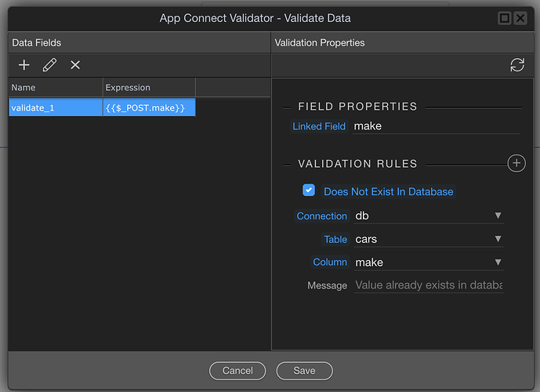The image size is (540, 392).
Task: Click the Data Fields panel header
Action: (140, 42)
